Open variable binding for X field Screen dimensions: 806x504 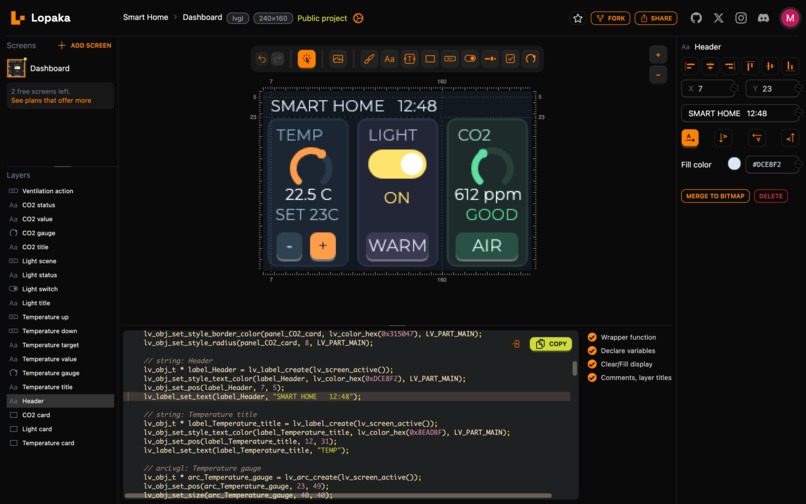[734, 88]
